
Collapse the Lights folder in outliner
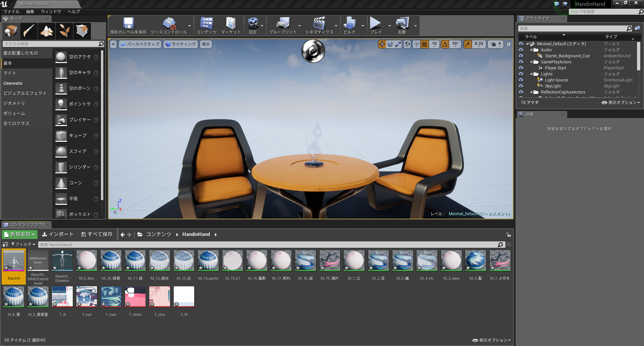tap(531, 74)
